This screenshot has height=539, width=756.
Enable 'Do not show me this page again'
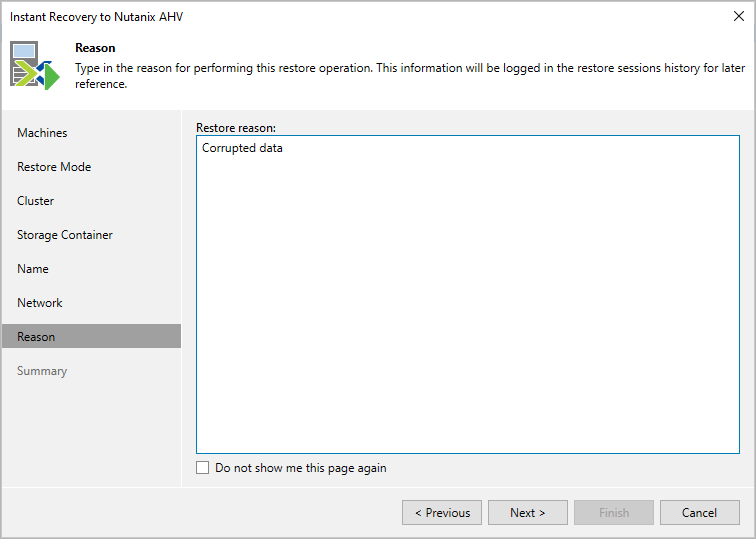[x=203, y=468]
